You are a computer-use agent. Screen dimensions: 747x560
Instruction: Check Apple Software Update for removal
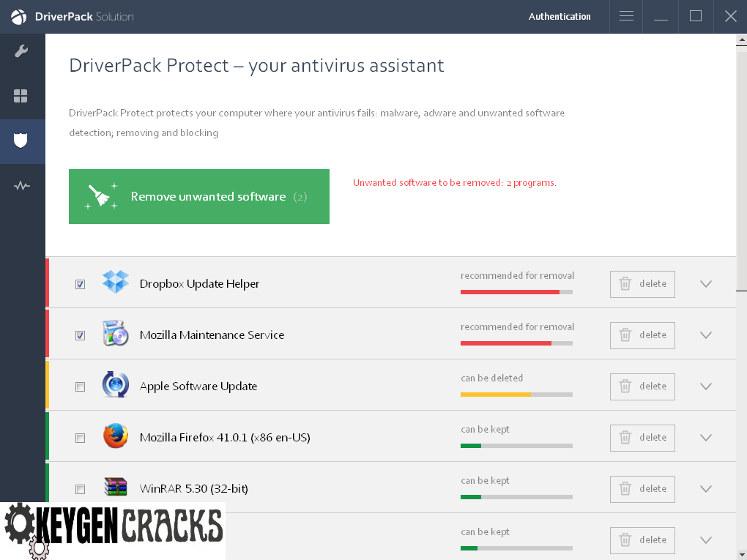[x=80, y=387]
